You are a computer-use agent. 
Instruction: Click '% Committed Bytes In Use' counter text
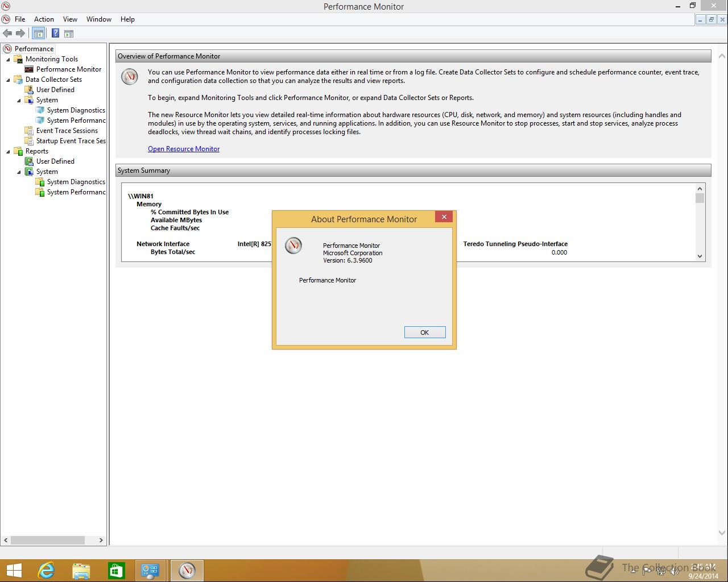(189, 212)
